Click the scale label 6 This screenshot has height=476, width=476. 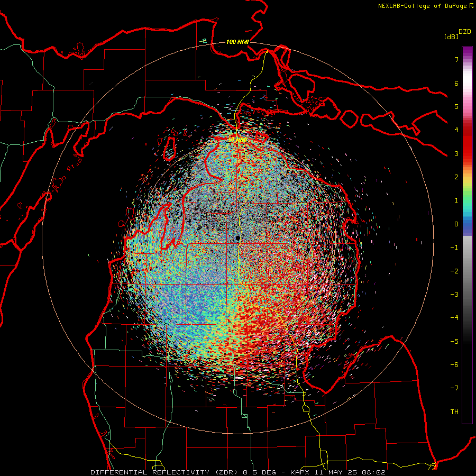pos(456,83)
